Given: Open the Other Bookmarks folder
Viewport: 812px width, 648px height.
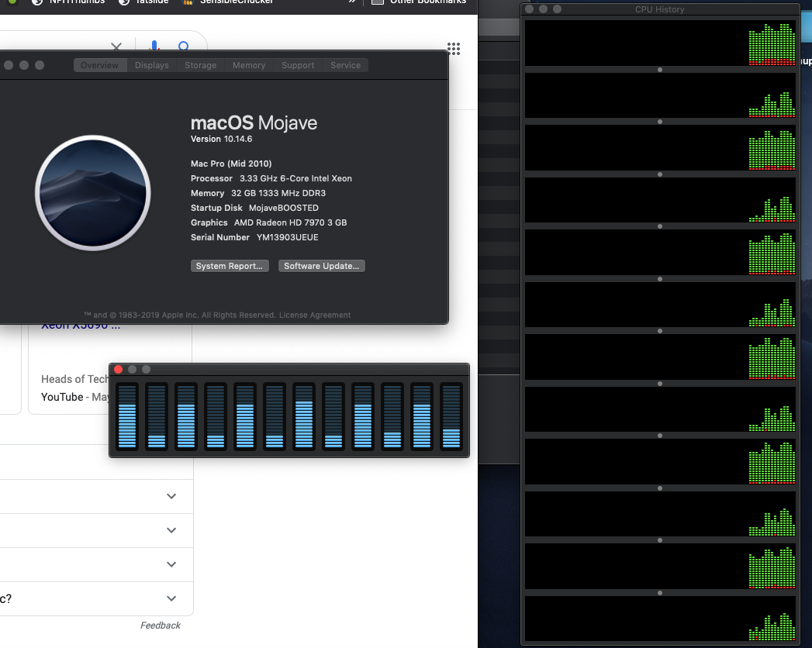Looking at the screenshot, I should pos(419,2).
